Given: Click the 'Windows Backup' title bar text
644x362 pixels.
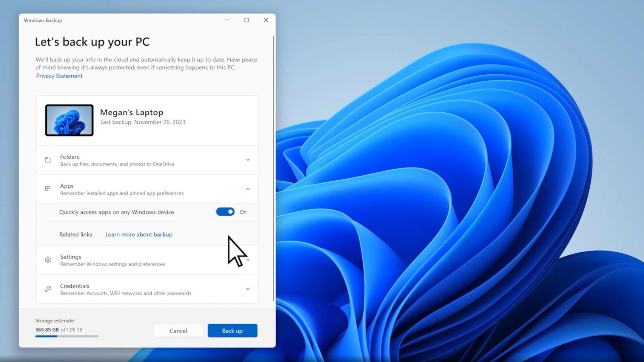Looking at the screenshot, I should point(43,20).
